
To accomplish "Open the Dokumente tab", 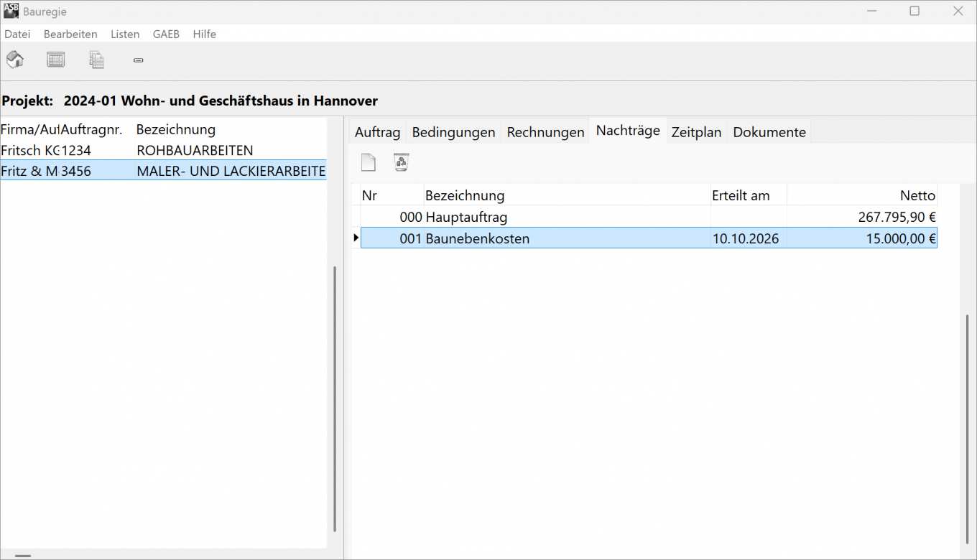I will click(x=769, y=132).
